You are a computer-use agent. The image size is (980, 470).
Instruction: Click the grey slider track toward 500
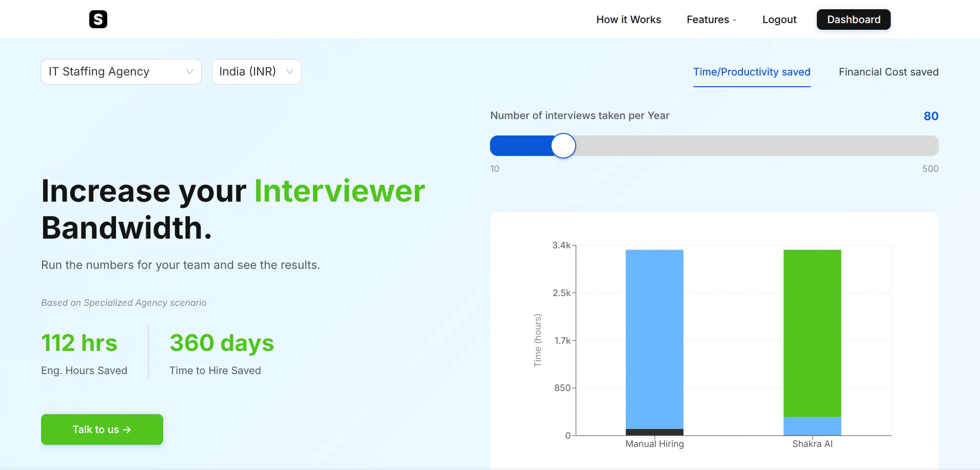pos(757,146)
